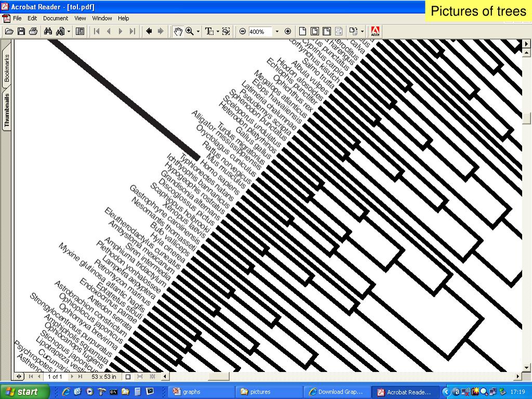
Task: Click the 400% zoom percentage field
Action: pyautogui.click(x=260, y=32)
